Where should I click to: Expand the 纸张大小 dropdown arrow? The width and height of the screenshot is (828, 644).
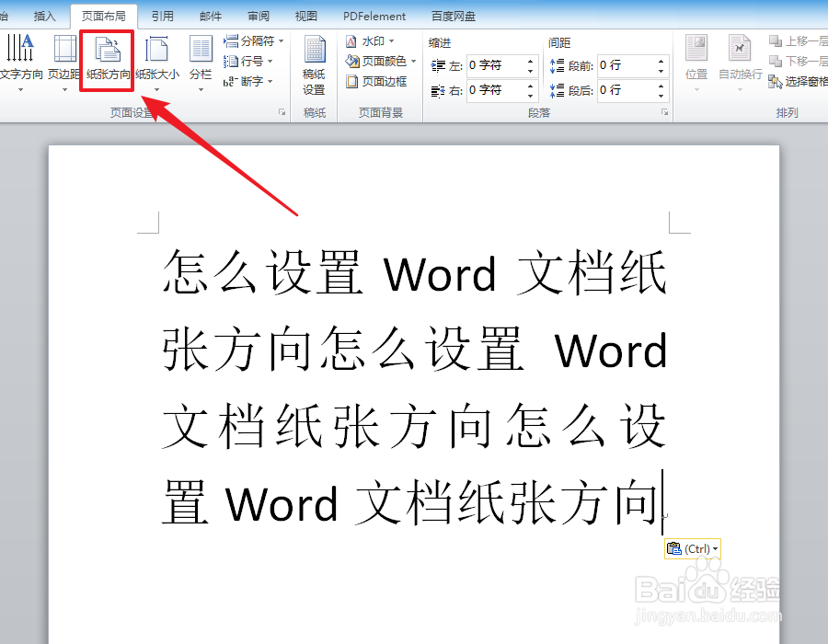pyautogui.click(x=156, y=90)
